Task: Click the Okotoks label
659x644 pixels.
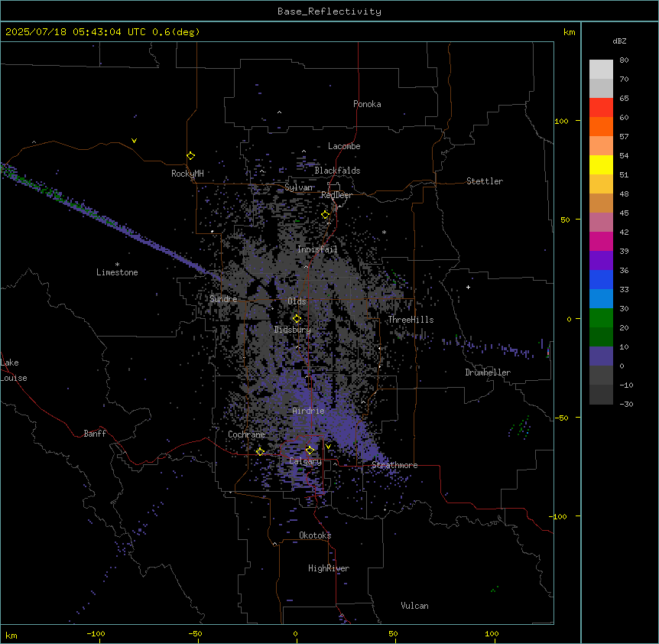Action: pos(315,535)
